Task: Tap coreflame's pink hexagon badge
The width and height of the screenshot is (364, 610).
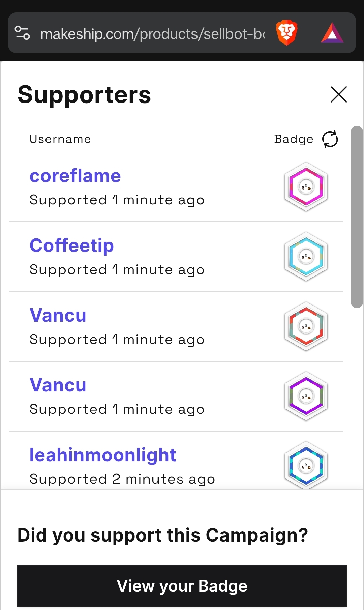Action: coord(306,186)
